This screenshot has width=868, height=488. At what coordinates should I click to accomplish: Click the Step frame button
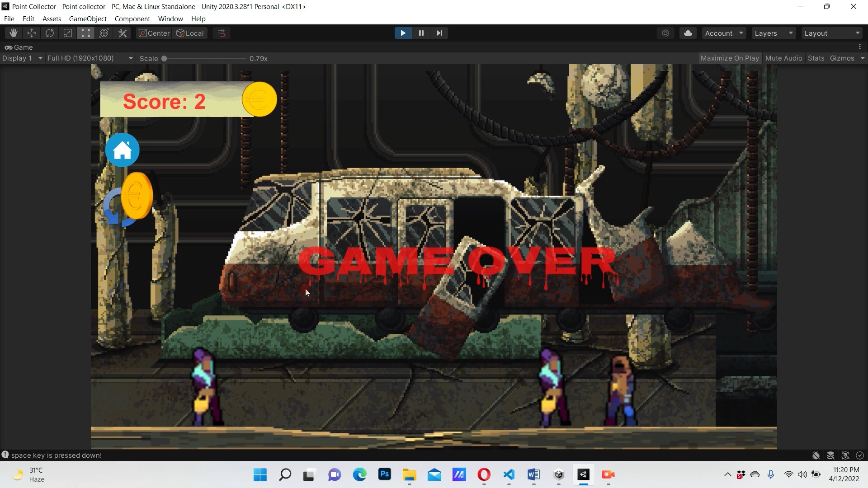click(439, 33)
